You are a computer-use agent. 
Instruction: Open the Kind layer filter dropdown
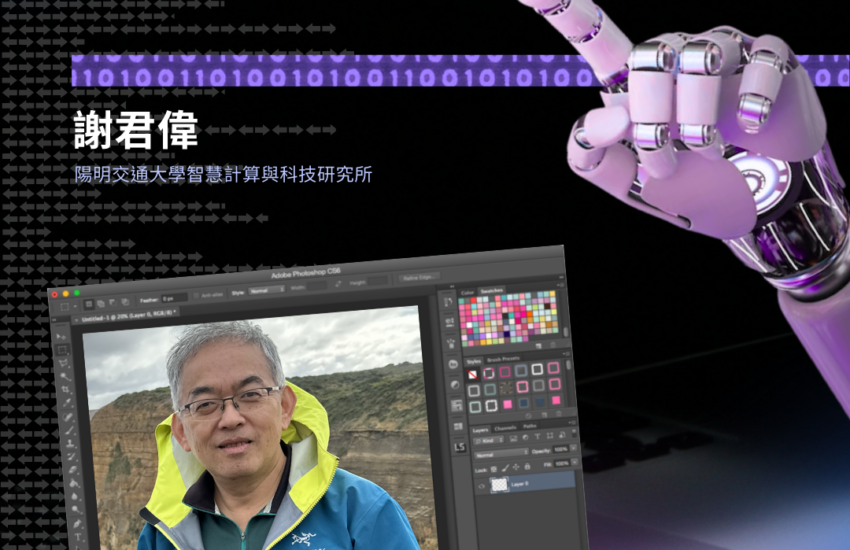(488, 441)
